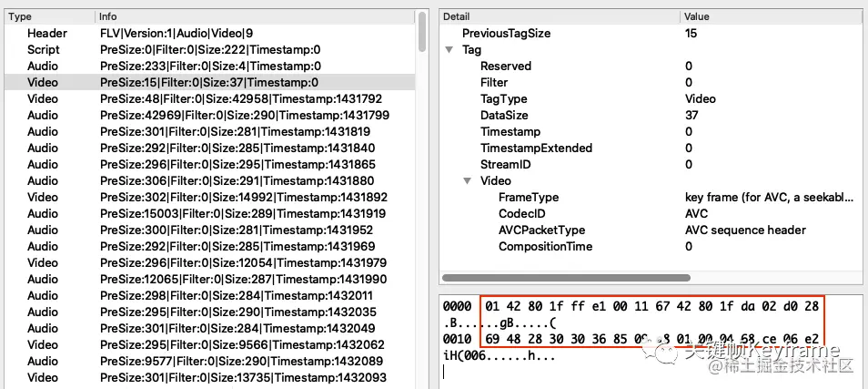
Task: Click the hex line at offset 0000
Action: coord(631,306)
